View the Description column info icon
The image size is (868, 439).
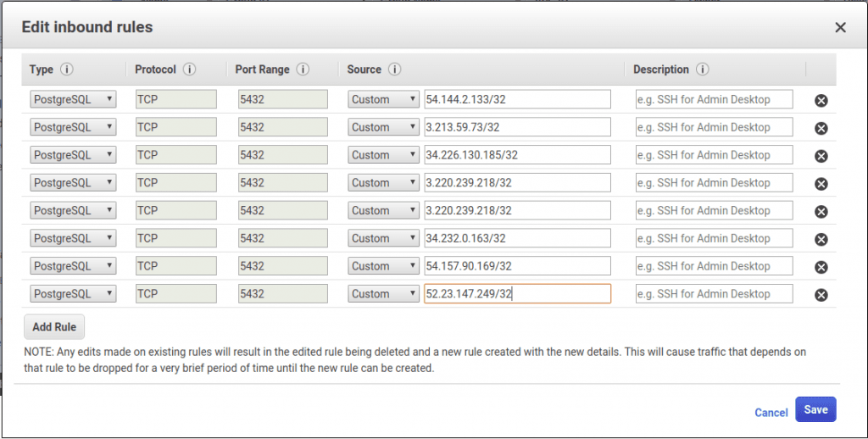point(703,69)
